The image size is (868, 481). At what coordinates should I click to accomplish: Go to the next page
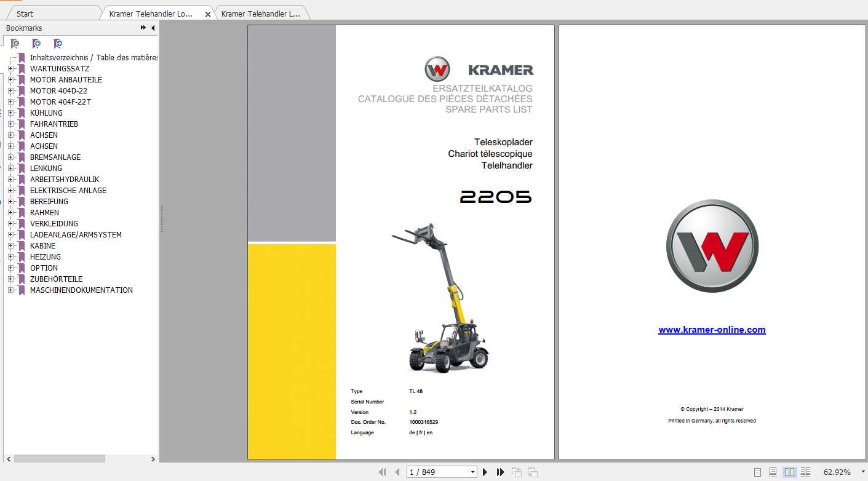pos(485,472)
